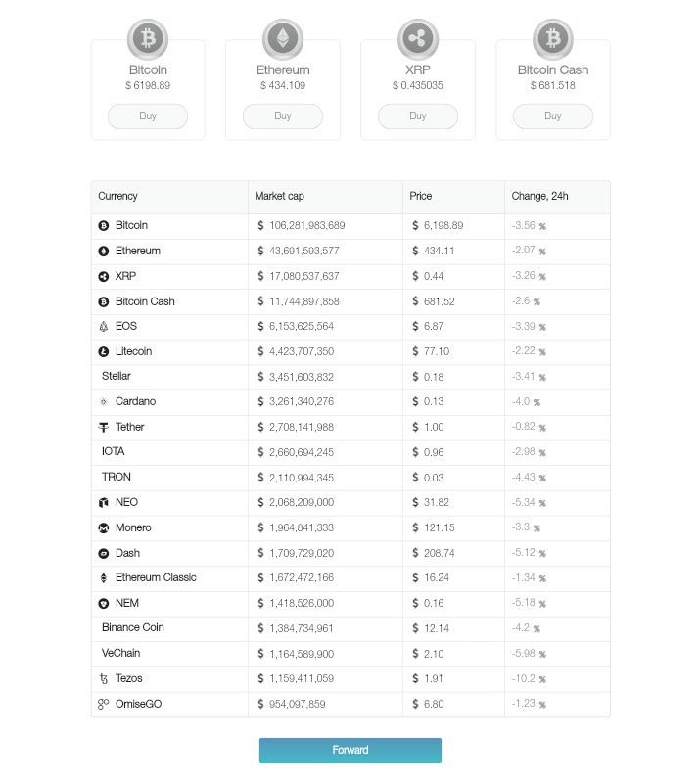Click the large Bitcoin Cash coin icon
Image resolution: width=700 pixels, height=779 pixels.
tap(553, 39)
